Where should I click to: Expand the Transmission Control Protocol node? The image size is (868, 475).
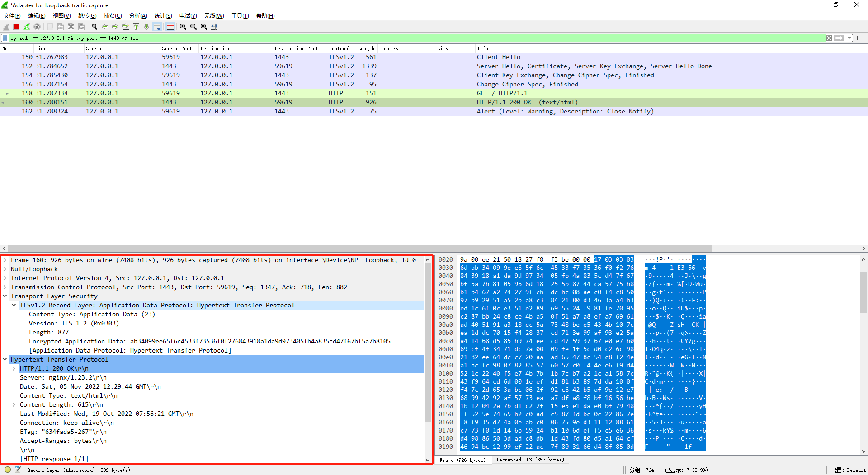[5, 287]
